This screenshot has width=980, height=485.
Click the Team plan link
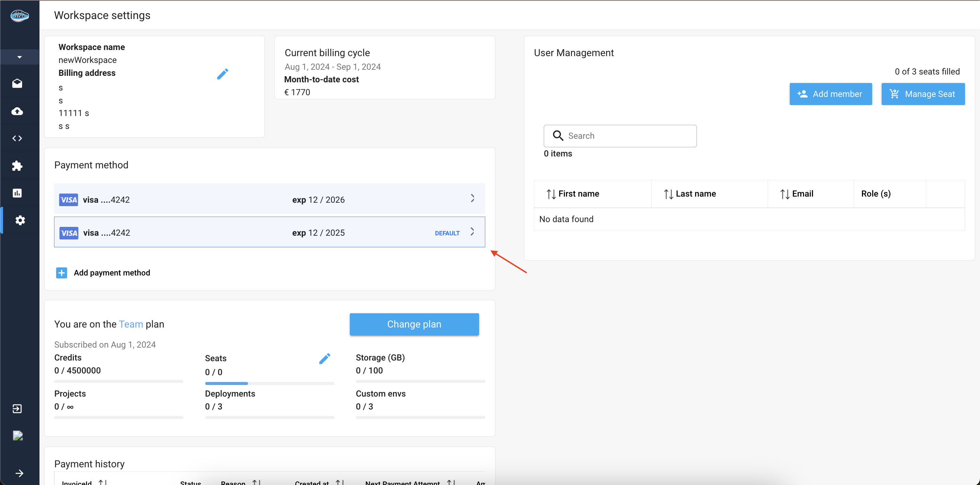[131, 324]
